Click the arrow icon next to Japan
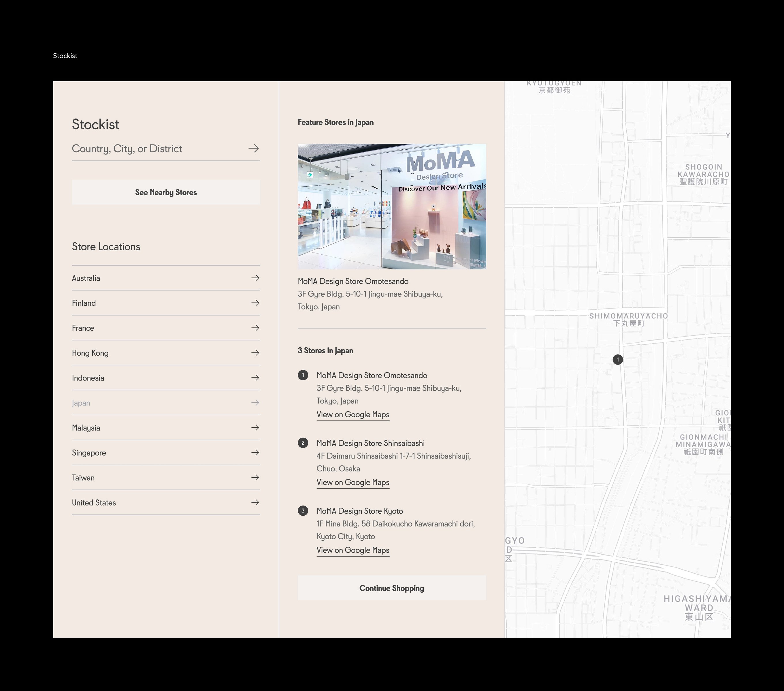Image resolution: width=784 pixels, height=691 pixels. coord(255,403)
